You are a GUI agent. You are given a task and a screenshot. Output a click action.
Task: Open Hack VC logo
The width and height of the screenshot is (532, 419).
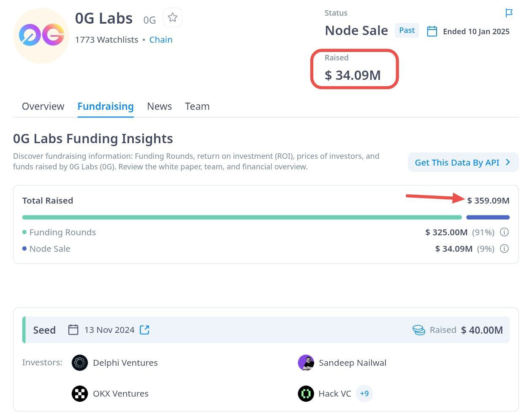pos(306,393)
